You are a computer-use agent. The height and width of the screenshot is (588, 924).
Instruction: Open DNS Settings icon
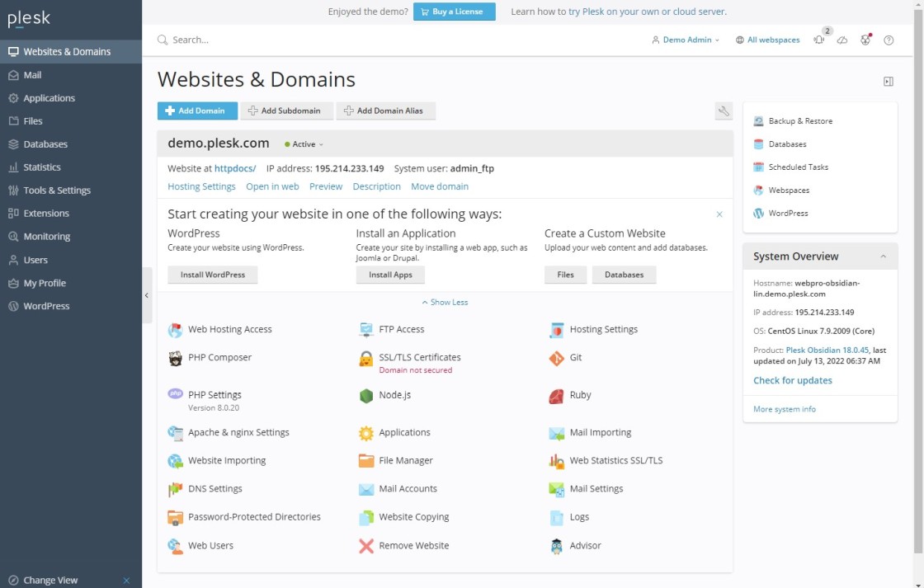(175, 489)
